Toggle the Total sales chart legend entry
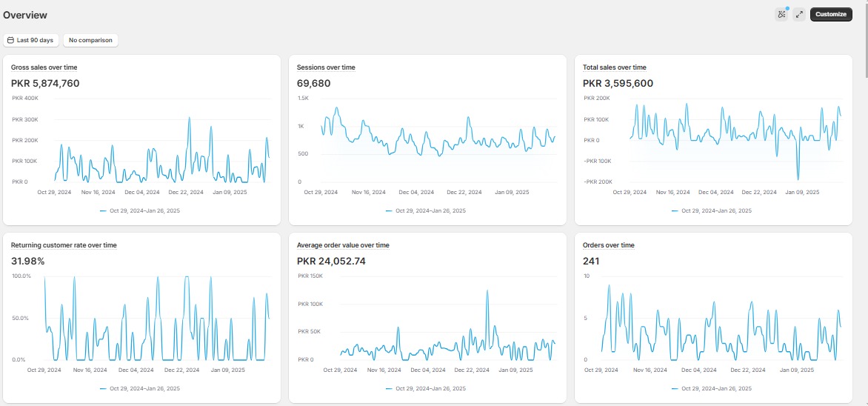The height and width of the screenshot is (406, 868). click(716, 210)
